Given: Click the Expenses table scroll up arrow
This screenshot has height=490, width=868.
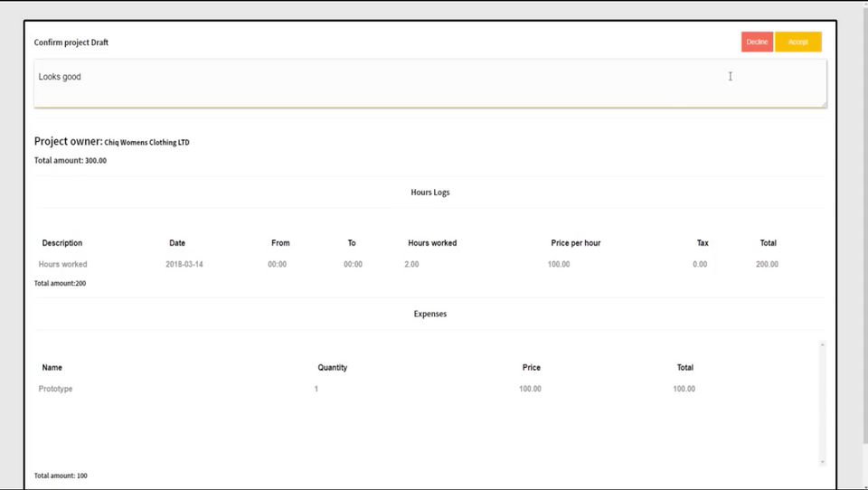Looking at the screenshot, I should click(x=822, y=345).
